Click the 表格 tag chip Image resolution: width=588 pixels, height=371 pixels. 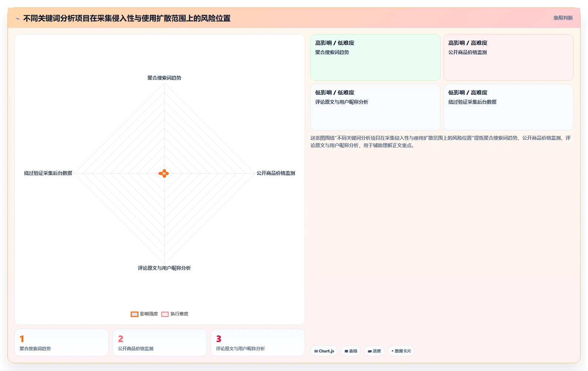351,351
